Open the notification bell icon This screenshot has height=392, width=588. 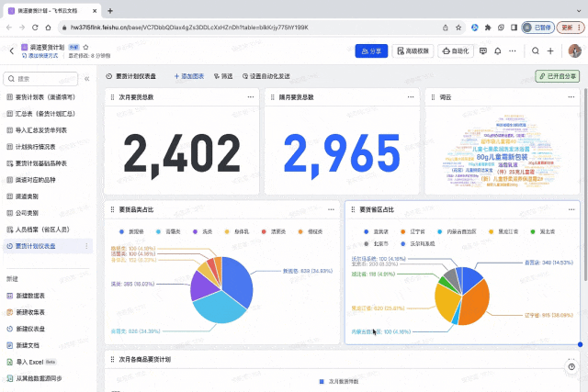(x=498, y=51)
